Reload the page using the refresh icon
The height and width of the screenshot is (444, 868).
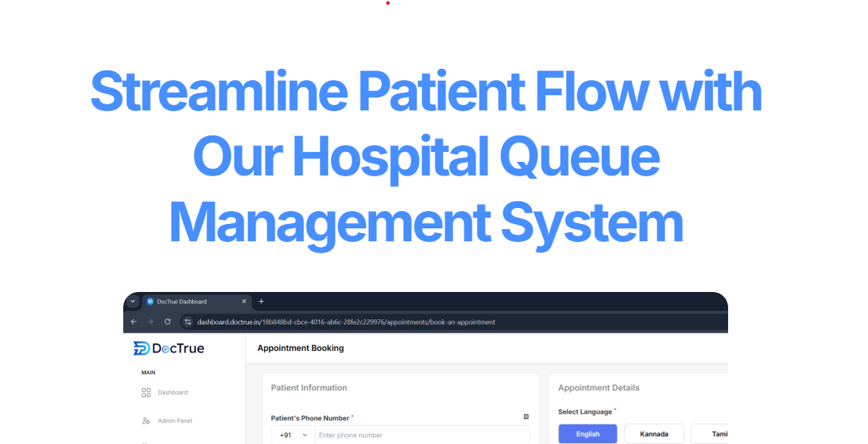point(167,321)
